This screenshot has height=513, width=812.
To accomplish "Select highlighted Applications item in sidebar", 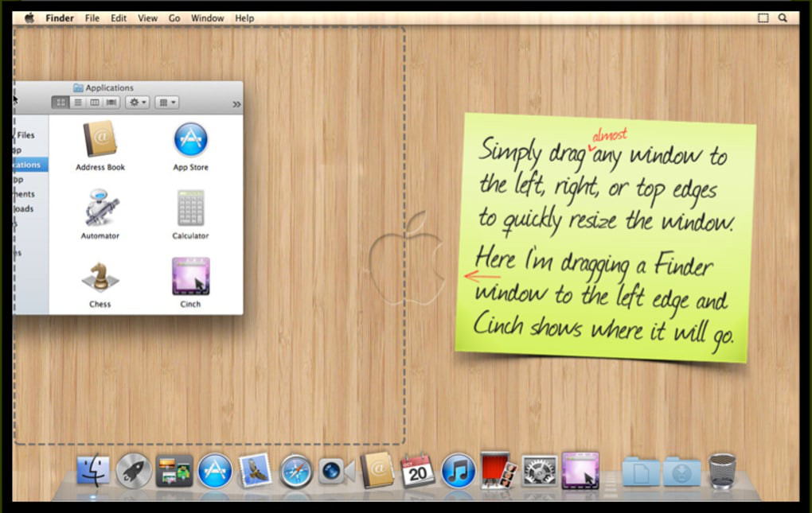I will 30,165.
